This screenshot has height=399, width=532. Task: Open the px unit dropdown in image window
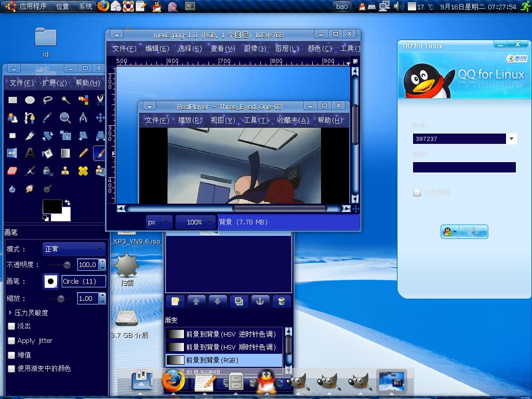[159, 222]
